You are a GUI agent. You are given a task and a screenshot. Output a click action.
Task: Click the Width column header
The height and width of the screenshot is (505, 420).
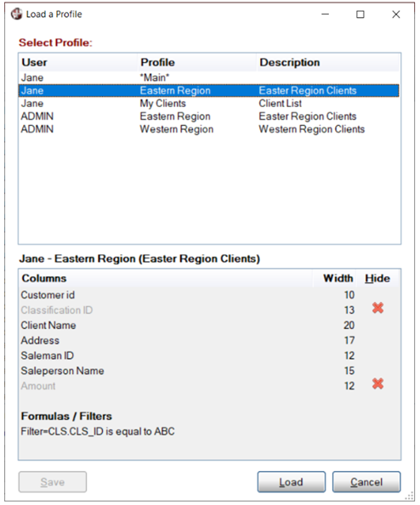click(338, 278)
